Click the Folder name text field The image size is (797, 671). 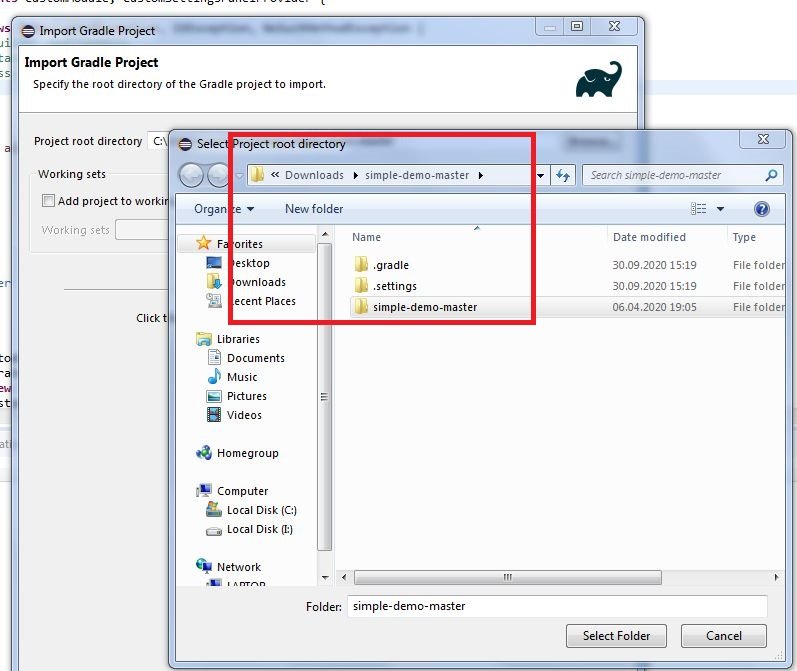pyautogui.click(x=556, y=606)
